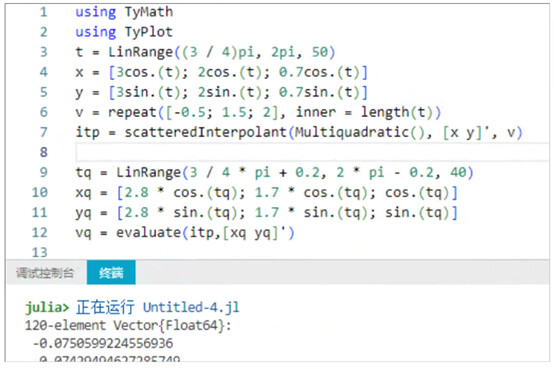
Task: Click line number 12 in the gutter
Action: coord(40,233)
